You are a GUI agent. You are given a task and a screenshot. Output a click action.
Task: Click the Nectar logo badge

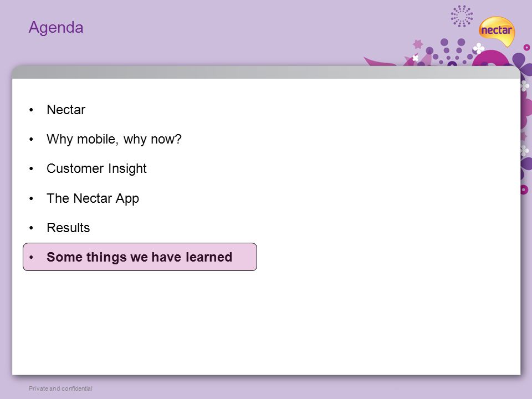[x=497, y=31]
